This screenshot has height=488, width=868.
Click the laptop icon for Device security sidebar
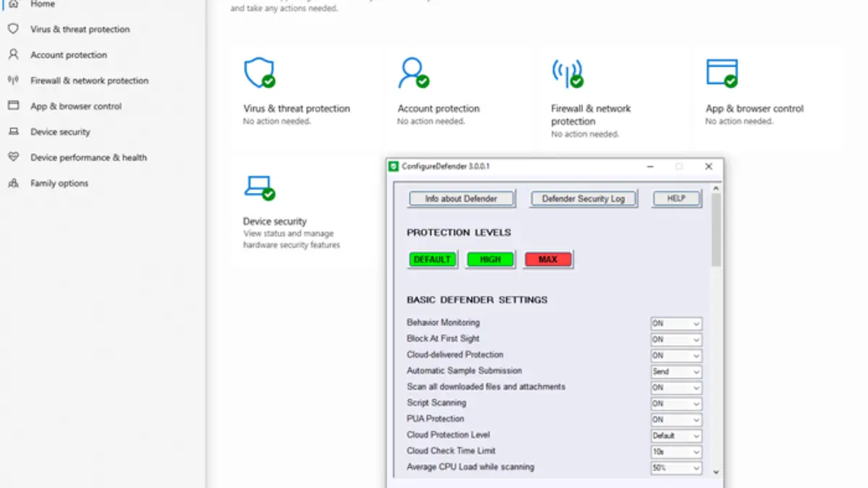click(x=13, y=132)
